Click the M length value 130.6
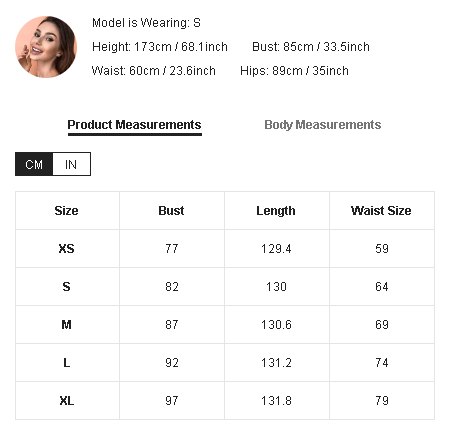The height and width of the screenshot is (429, 452). coord(276,325)
